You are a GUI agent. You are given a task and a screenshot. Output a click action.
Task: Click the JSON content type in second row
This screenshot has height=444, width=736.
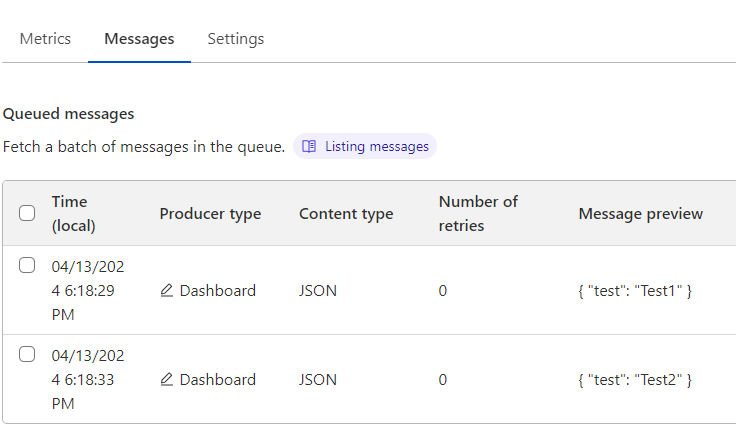(x=318, y=379)
